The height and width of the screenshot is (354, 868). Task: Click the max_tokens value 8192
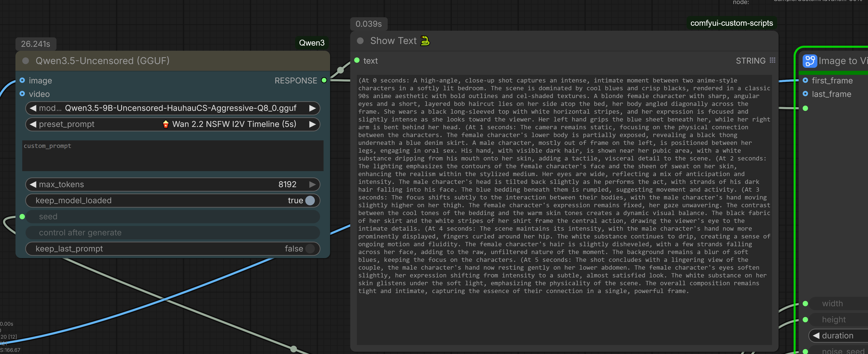click(287, 184)
